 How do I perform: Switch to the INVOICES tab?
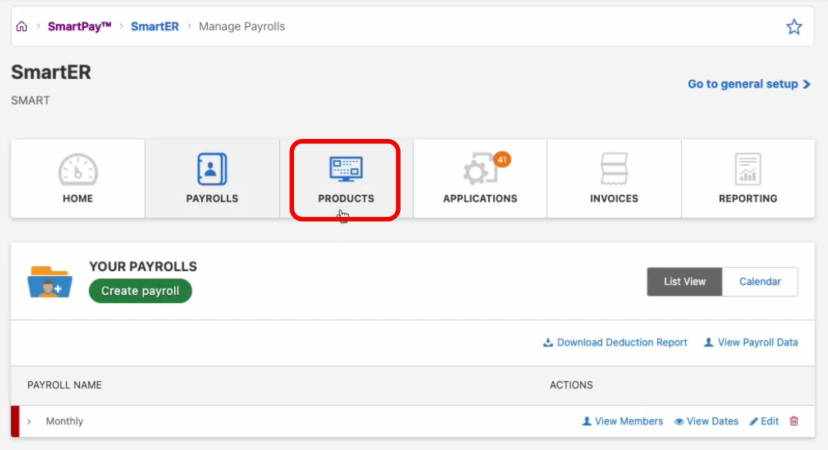(614, 179)
